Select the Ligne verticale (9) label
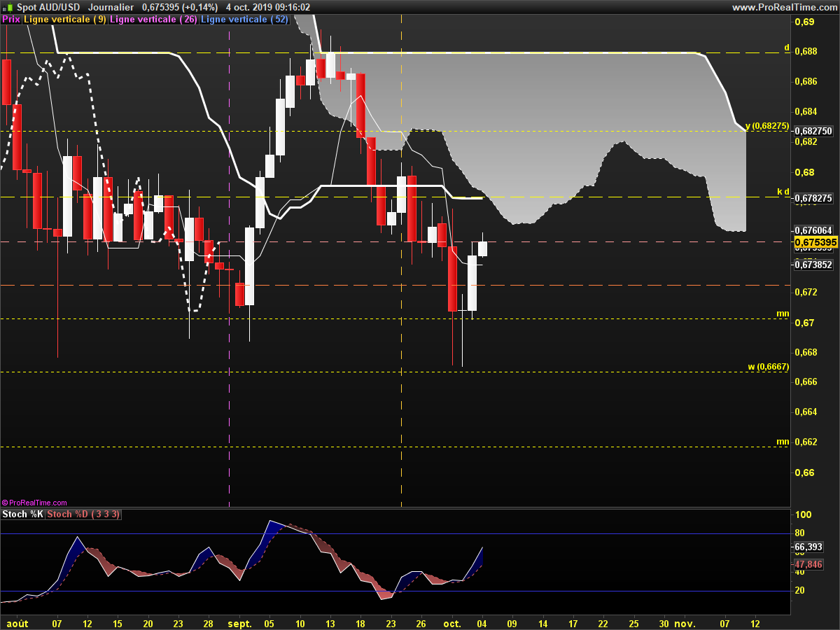The height and width of the screenshot is (630, 840). click(65, 20)
